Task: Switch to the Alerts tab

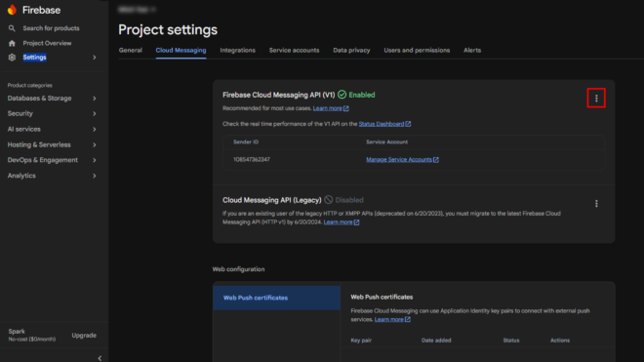Action: [x=472, y=50]
